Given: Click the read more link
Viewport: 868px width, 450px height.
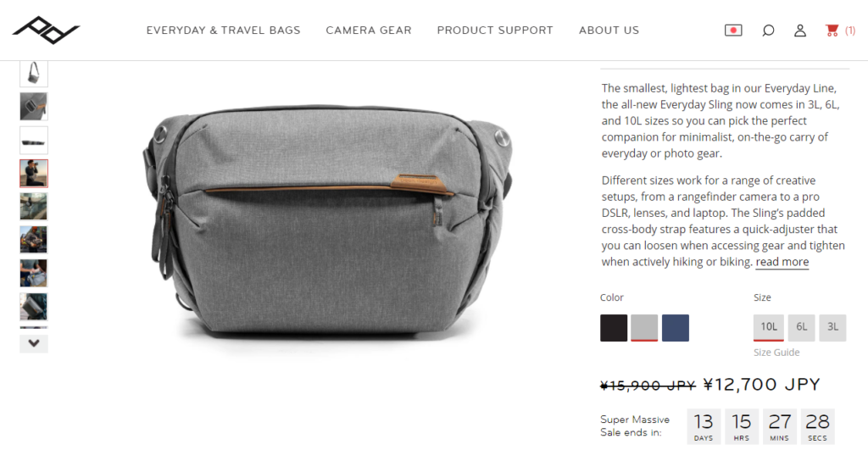Looking at the screenshot, I should coord(782,262).
